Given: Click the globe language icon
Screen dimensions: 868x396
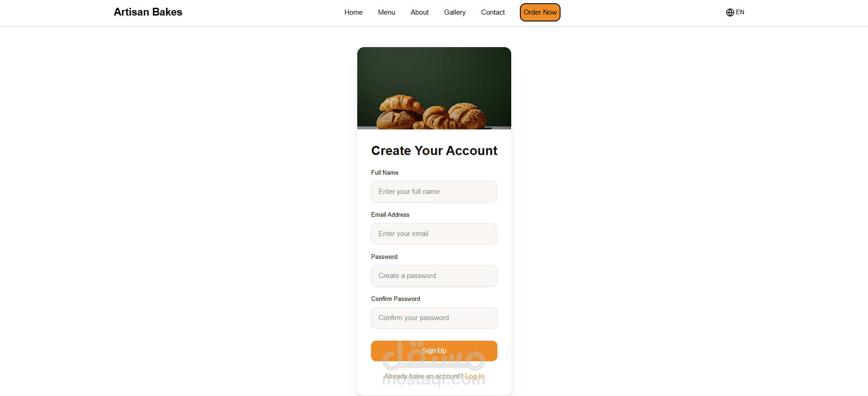Looking at the screenshot, I should tap(730, 12).
